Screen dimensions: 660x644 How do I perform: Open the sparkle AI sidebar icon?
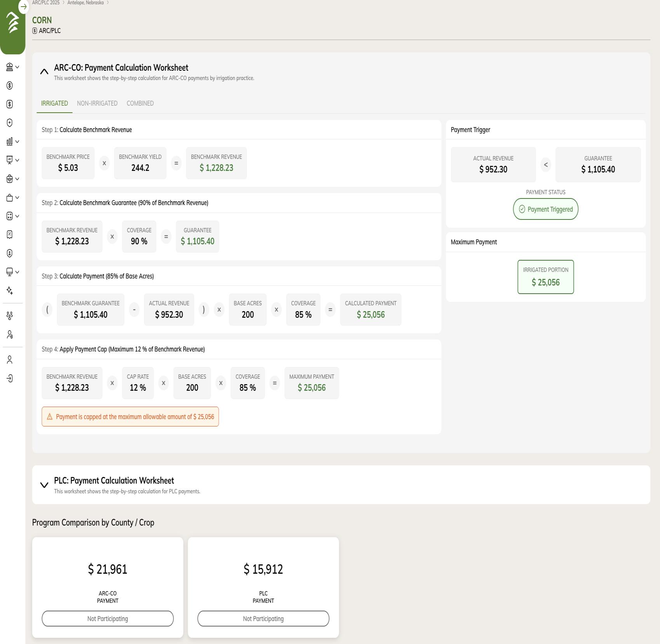click(10, 291)
